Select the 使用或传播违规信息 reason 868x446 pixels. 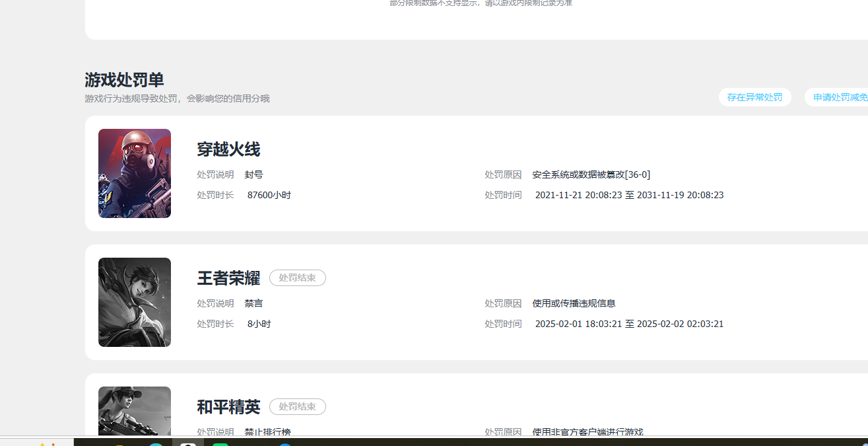tap(574, 303)
